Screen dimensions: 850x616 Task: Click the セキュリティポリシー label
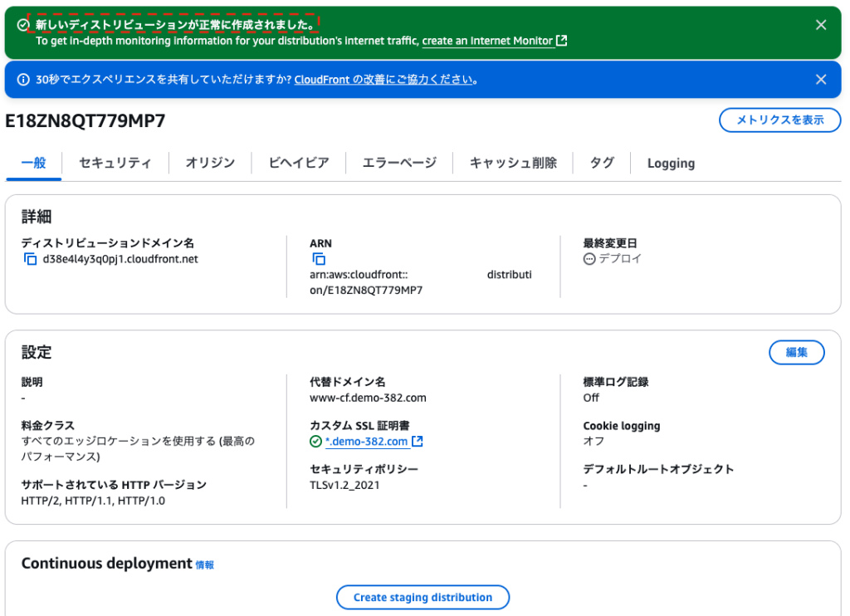[x=364, y=469]
